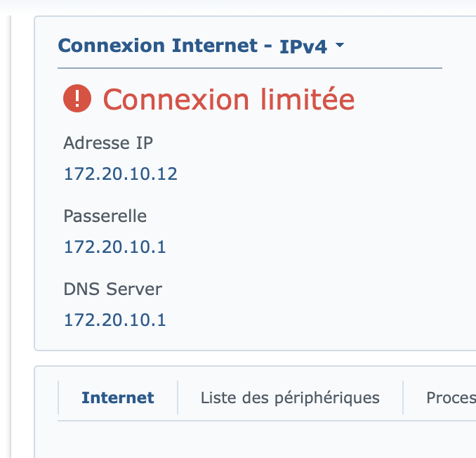The image size is (476, 458).
Task: Open the Liste des périphériques tab
Action: (290, 398)
